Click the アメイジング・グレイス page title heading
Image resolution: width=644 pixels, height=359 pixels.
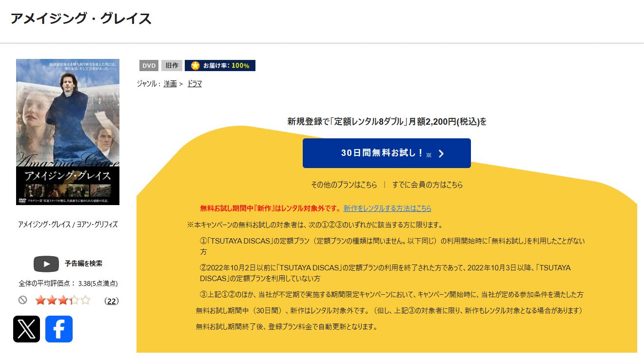(x=81, y=19)
